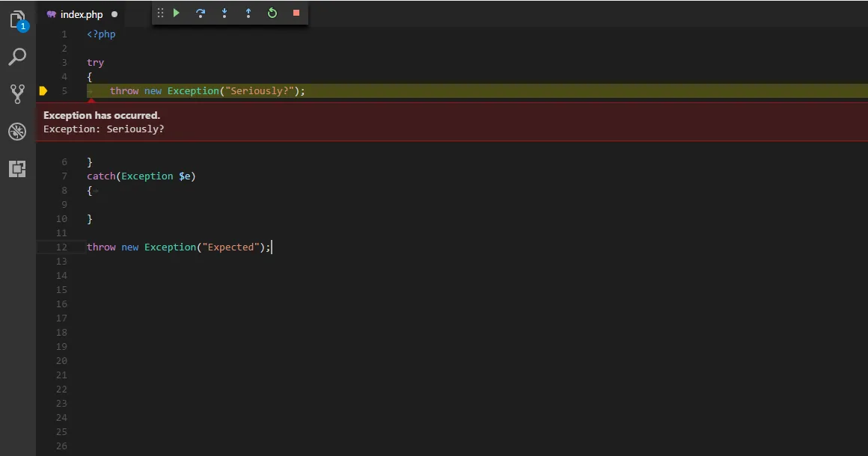The width and height of the screenshot is (868, 456).
Task: Click the yellow debug arrow on line 5
Action: (x=43, y=90)
